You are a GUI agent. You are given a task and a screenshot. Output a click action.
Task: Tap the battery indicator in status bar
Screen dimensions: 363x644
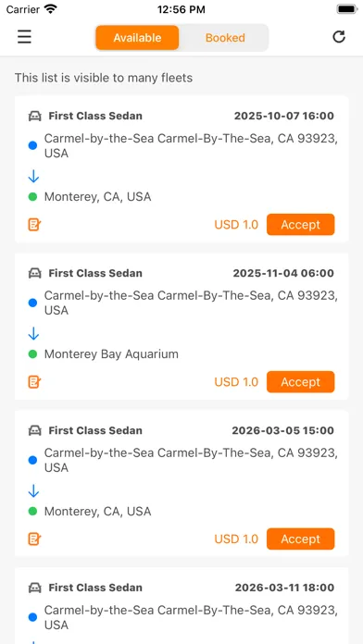pyautogui.click(x=347, y=9)
